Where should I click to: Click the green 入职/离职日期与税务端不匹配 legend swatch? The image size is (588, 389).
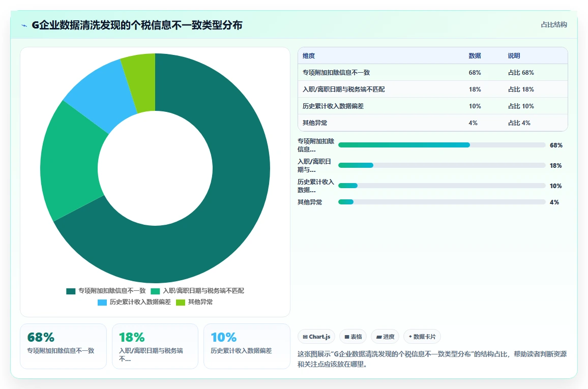[x=155, y=291]
